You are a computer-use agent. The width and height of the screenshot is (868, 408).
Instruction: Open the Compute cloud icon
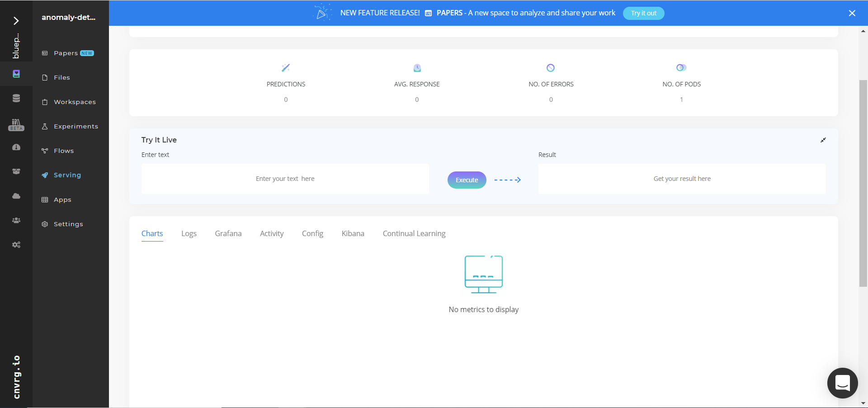16,196
